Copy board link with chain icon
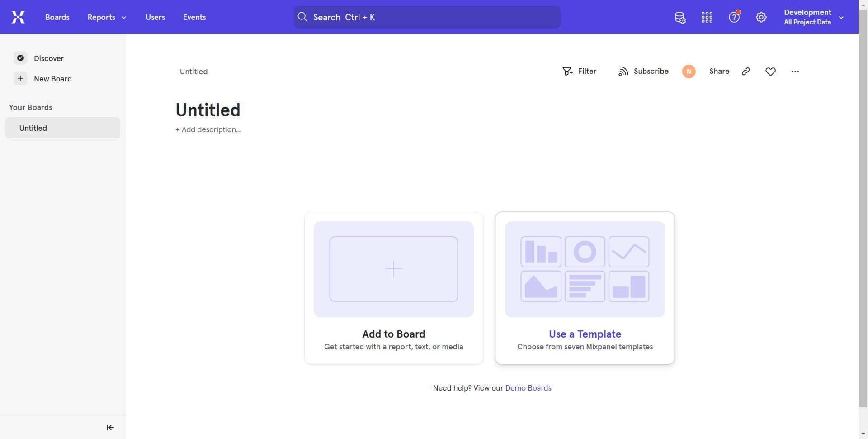Viewport: 868px width, 439px height. click(746, 72)
